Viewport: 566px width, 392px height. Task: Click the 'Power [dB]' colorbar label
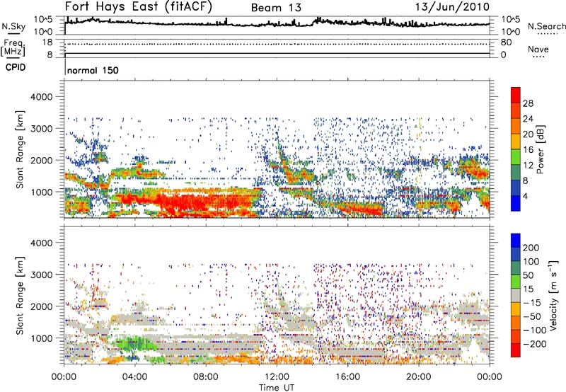pos(541,149)
